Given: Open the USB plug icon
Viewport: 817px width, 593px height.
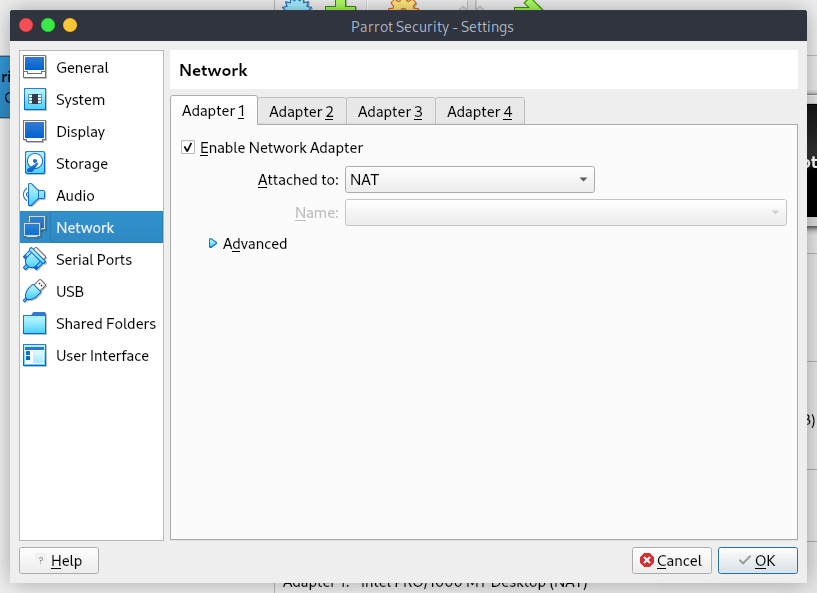Looking at the screenshot, I should pyautogui.click(x=35, y=292).
